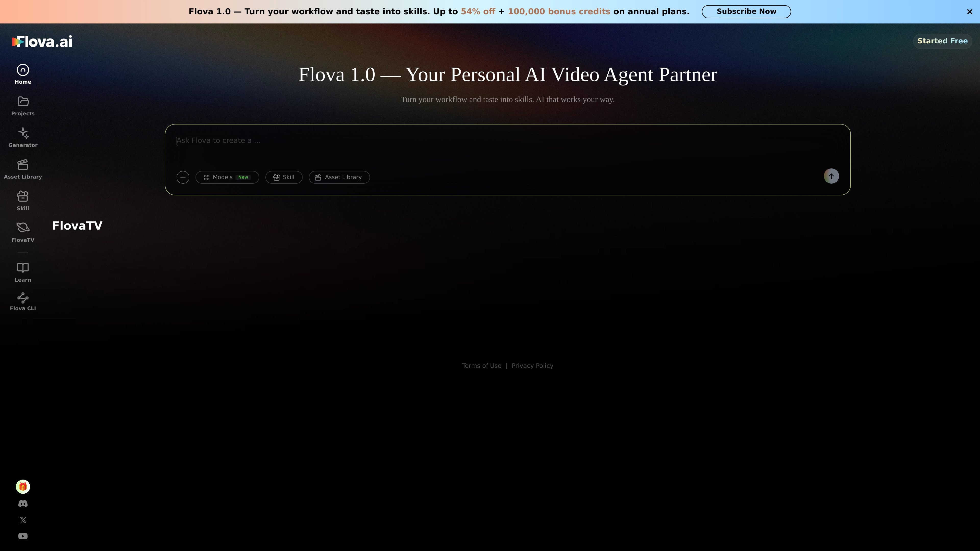Open the Privacy Policy link
This screenshot has width=980, height=551.
(x=532, y=366)
